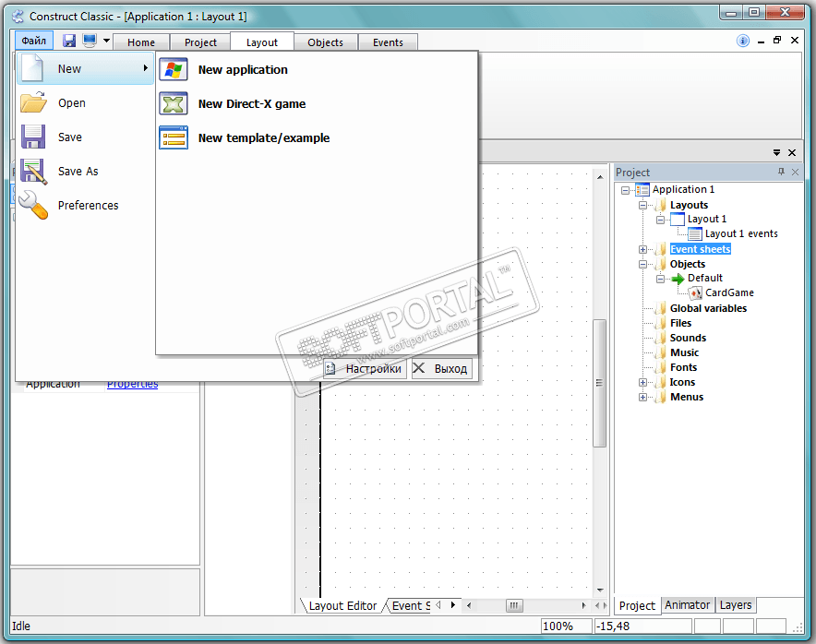Image resolution: width=816 pixels, height=644 pixels.
Task: Select the Layout ribbon tab
Action: point(262,42)
